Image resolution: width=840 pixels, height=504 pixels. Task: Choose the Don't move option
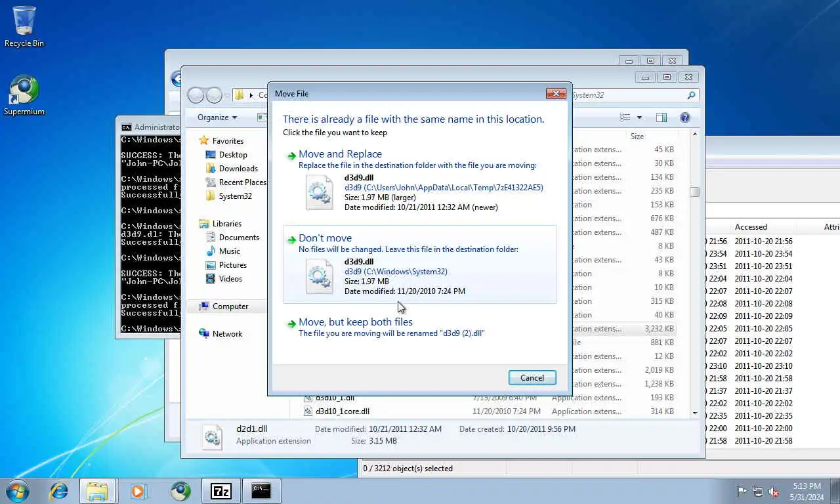419,264
